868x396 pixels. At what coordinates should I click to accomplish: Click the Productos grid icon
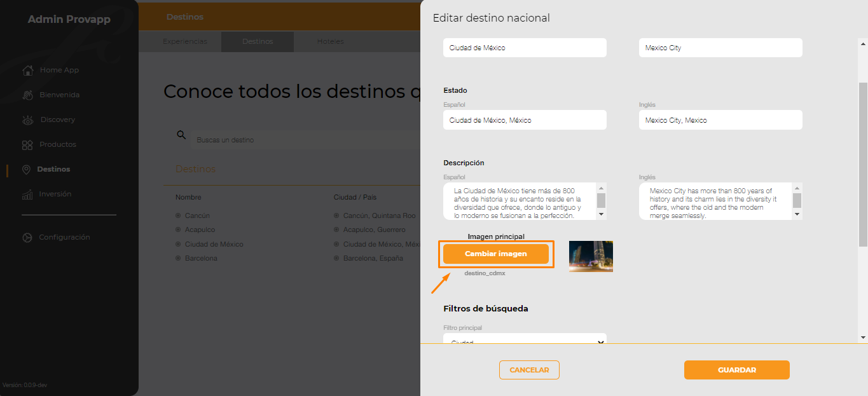pyautogui.click(x=27, y=145)
